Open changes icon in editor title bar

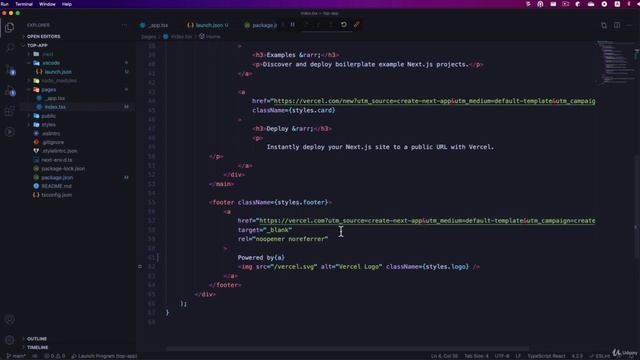tap(604, 25)
